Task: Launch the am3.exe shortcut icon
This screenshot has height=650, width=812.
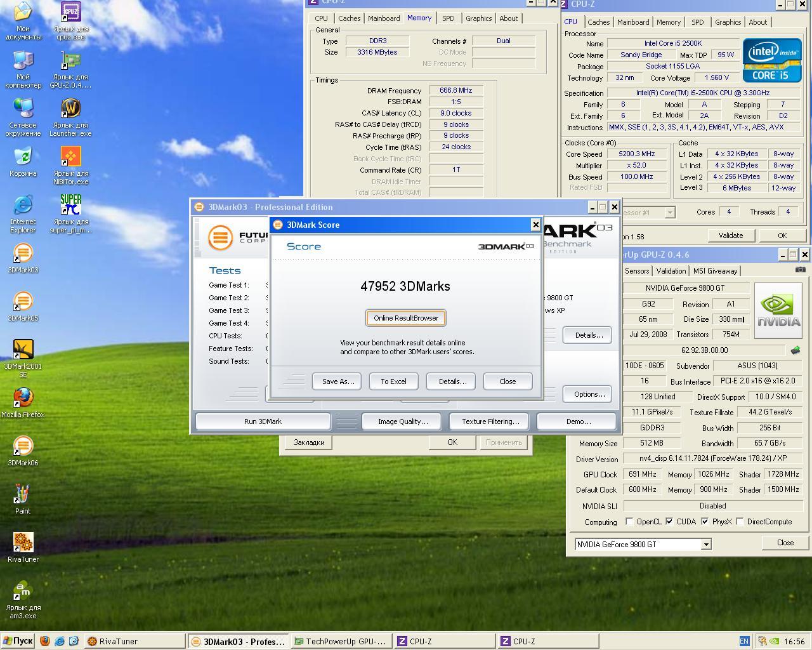Action: 23,600
